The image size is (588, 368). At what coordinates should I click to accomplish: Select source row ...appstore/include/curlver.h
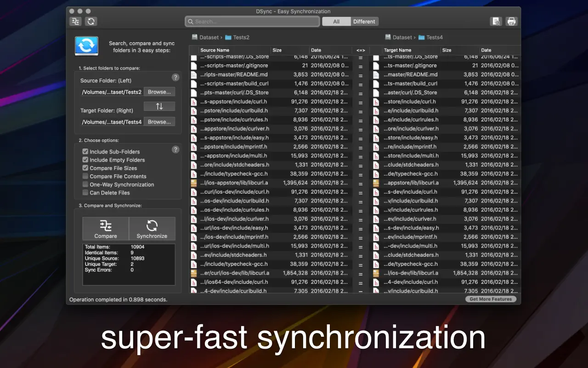click(x=271, y=129)
